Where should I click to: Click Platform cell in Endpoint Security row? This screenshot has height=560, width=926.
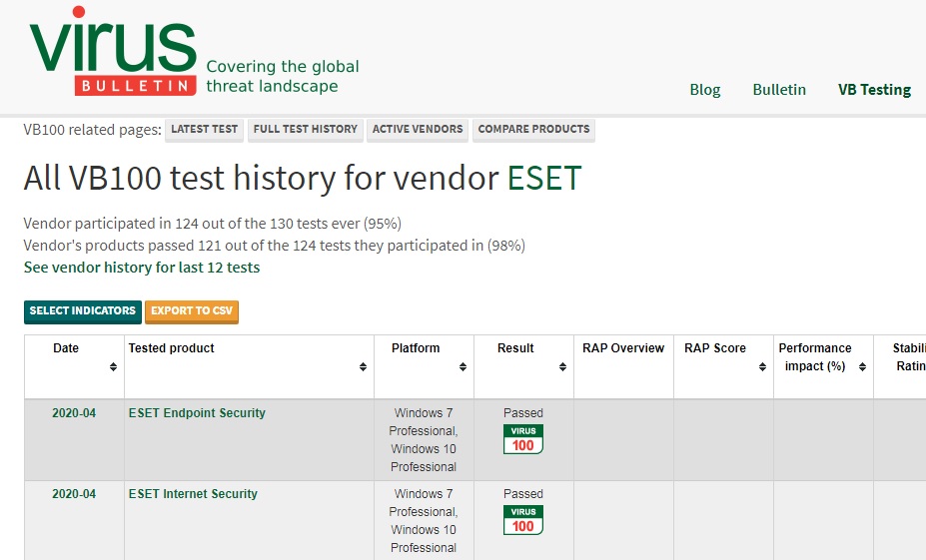click(x=424, y=440)
